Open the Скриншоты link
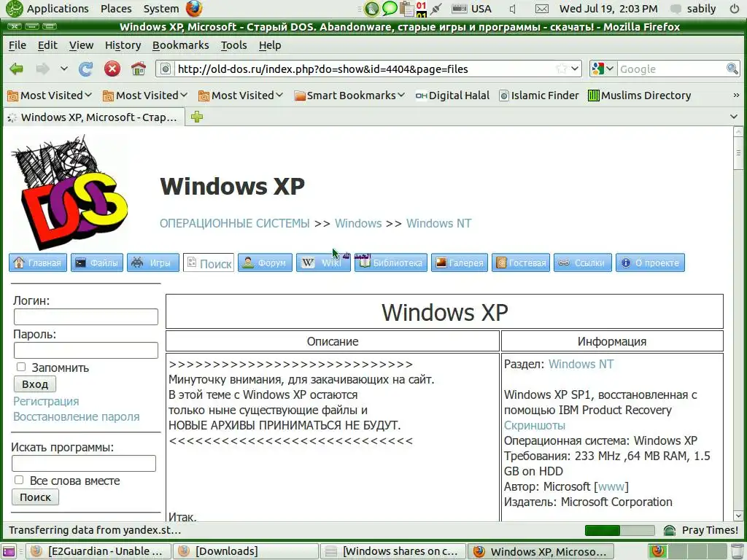This screenshot has height=560, width=747. tap(535, 425)
